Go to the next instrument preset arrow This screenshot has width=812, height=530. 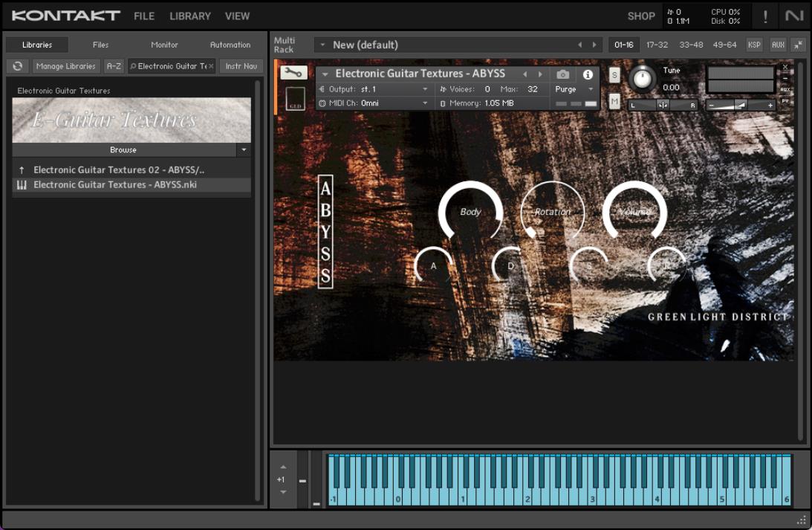540,74
